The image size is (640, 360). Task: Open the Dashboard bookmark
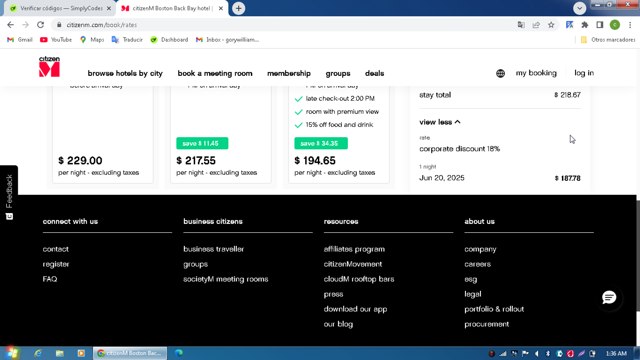pyautogui.click(x=169, y=40)
